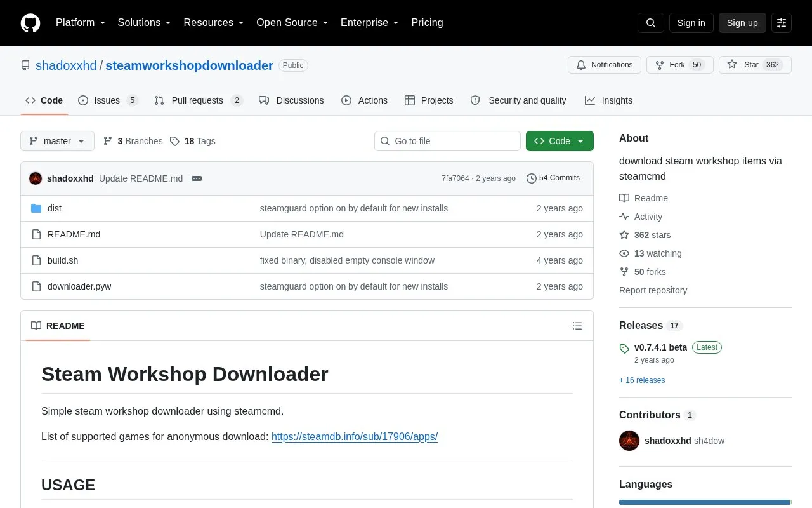Open the Pricing link
The image size is (812, 508).
(427, 23)
